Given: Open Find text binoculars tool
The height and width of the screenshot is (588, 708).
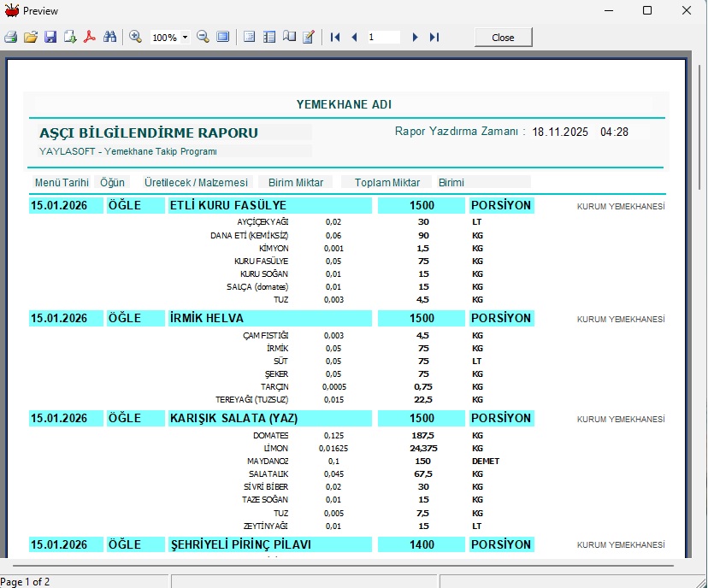Looking at the screenshot, I should (x=109, y=38).
